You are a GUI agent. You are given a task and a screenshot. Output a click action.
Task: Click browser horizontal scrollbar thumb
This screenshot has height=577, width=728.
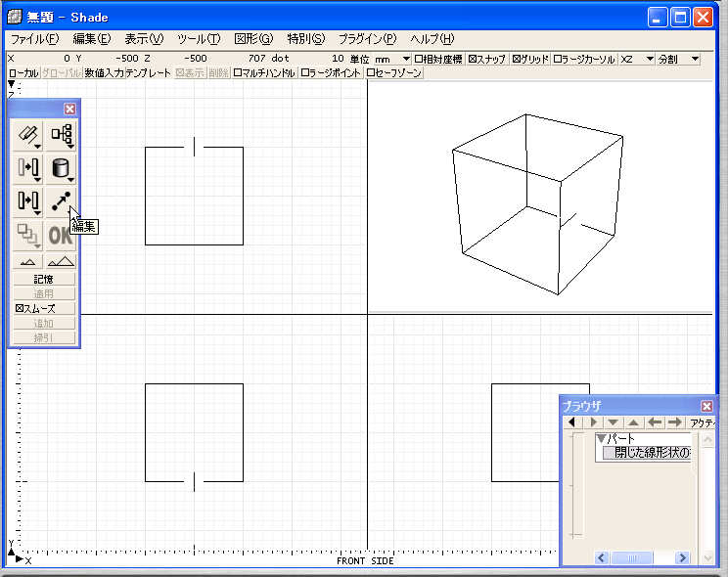(632, 557)
